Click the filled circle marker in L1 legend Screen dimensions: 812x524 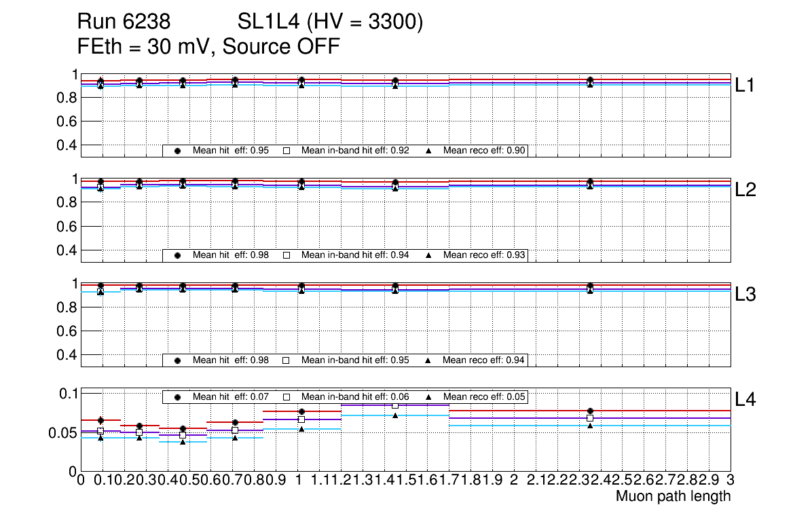[x=177, y=151]
